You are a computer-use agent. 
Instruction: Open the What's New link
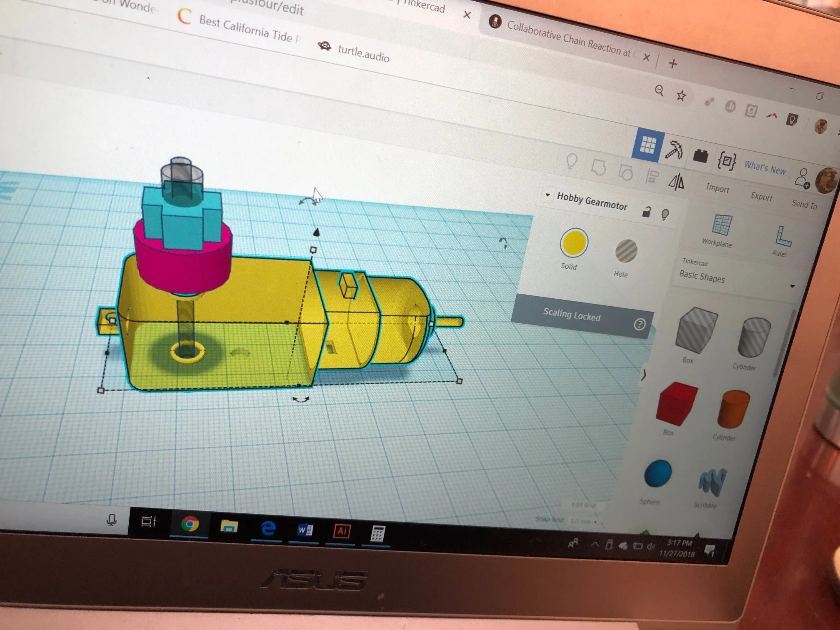(x=765, y=168)
